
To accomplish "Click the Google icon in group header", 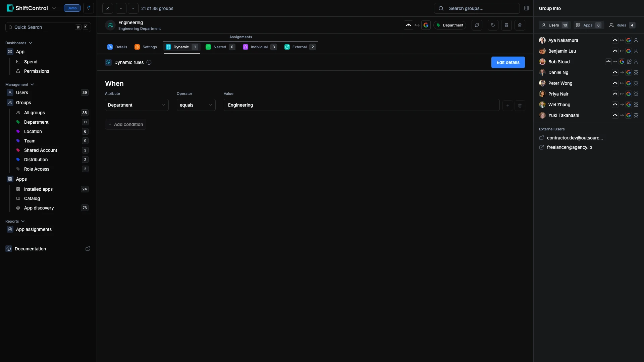I will (x=426, y=25).
